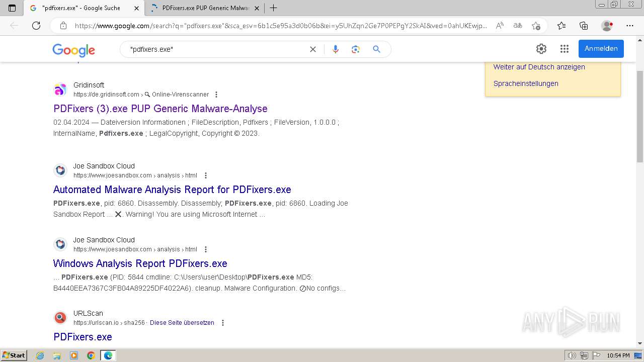Click the Google logo
Screen dimensions: 644x362
[73, 50]
